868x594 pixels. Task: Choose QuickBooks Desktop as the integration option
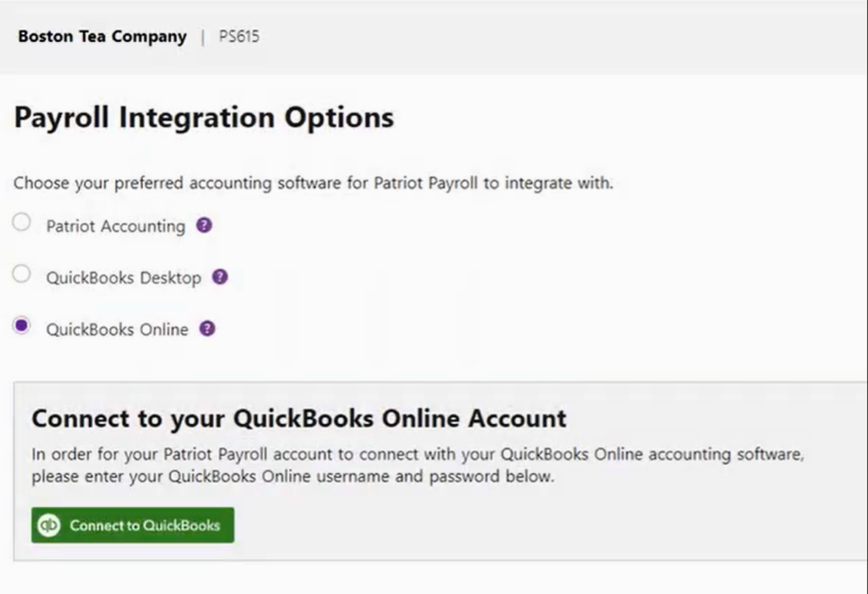pyautogui.click(x=21, y=272)
